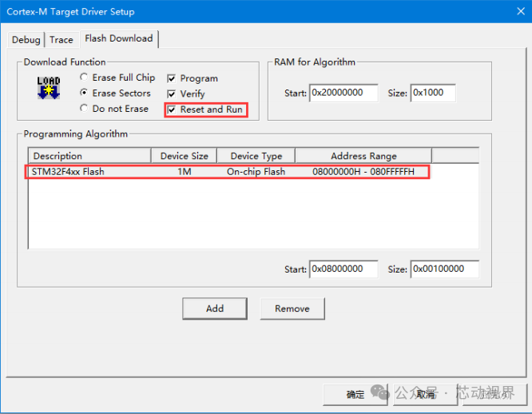
Task: Click the Programming Algorithm Size field 0x00100000
Action: pos(445,269)
